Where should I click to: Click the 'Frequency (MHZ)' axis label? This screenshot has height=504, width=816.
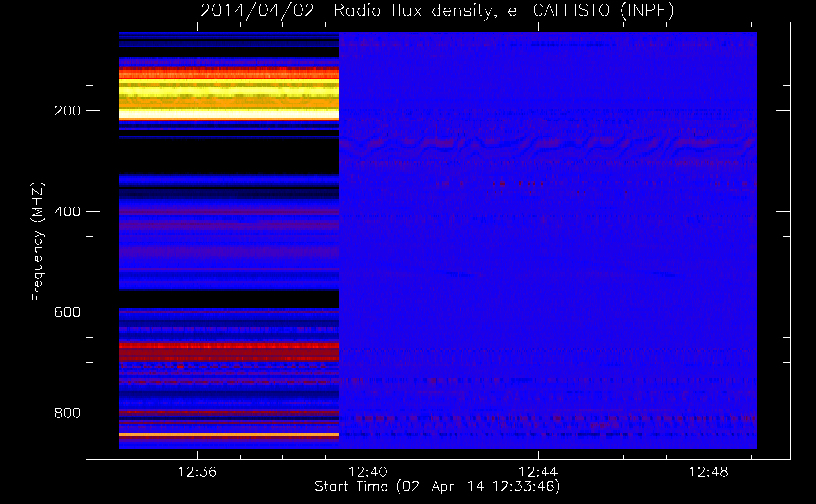point(37,242)
